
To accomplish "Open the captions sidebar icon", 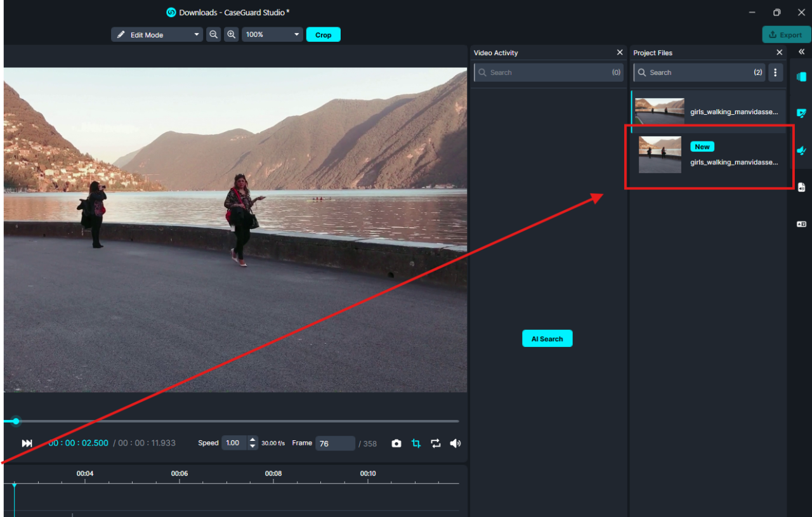I will [x=801, y=224].
